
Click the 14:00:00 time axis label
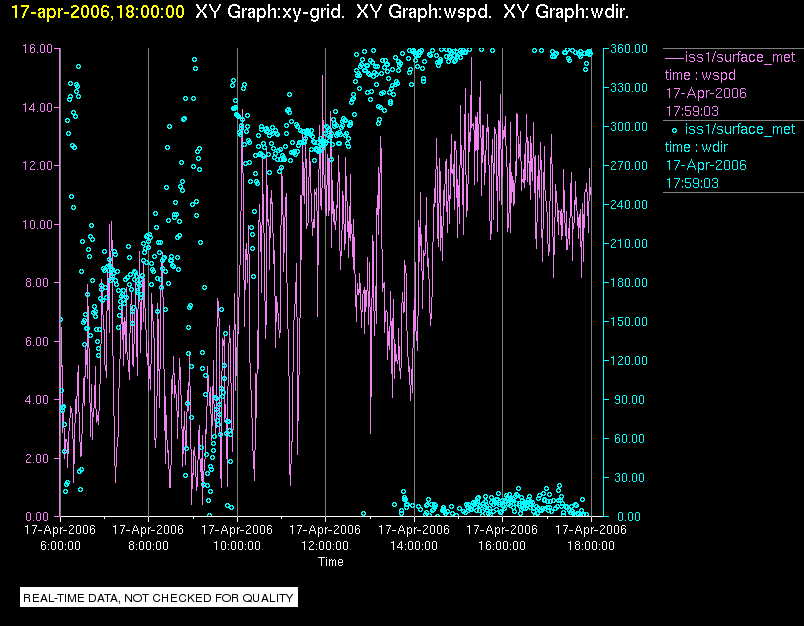point(414,546)
